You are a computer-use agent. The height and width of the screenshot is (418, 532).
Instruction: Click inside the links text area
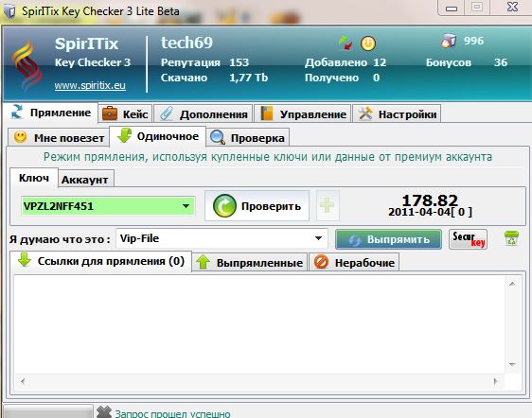click(x=259, y=324)
